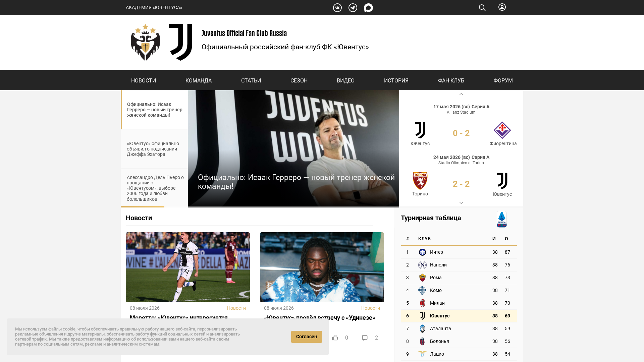Viewport: 644px width, 362px height.
Task: Show earlier matches with up chevron
Action: pyautogui.click(x=461, y=94)
